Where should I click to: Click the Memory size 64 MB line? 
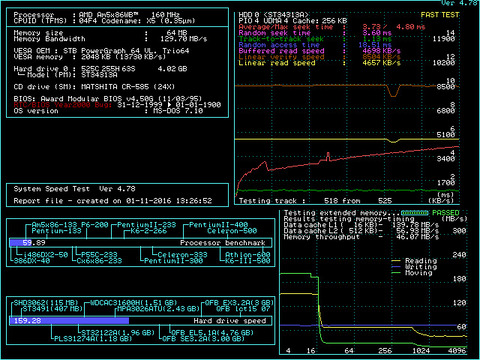click(100, 33)
